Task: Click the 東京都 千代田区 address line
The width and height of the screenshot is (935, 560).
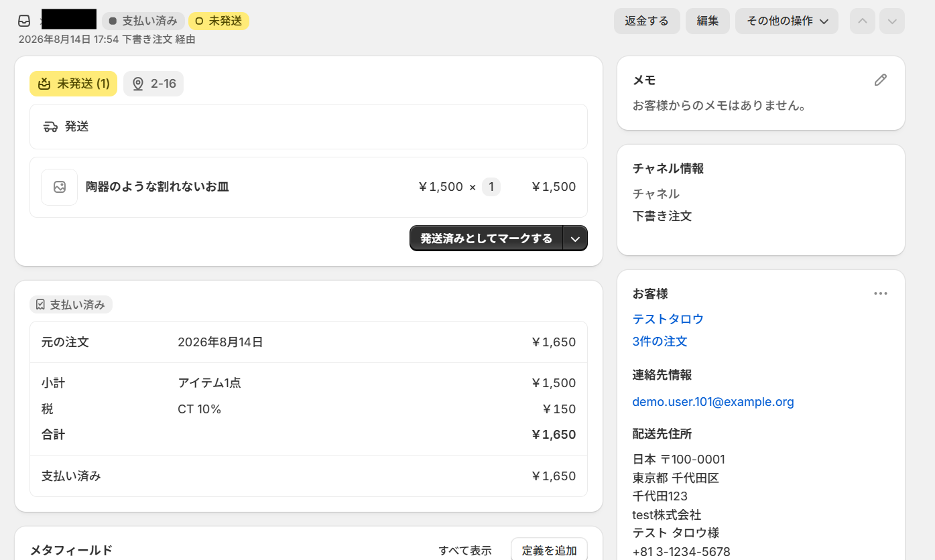Action: [676, 478]
